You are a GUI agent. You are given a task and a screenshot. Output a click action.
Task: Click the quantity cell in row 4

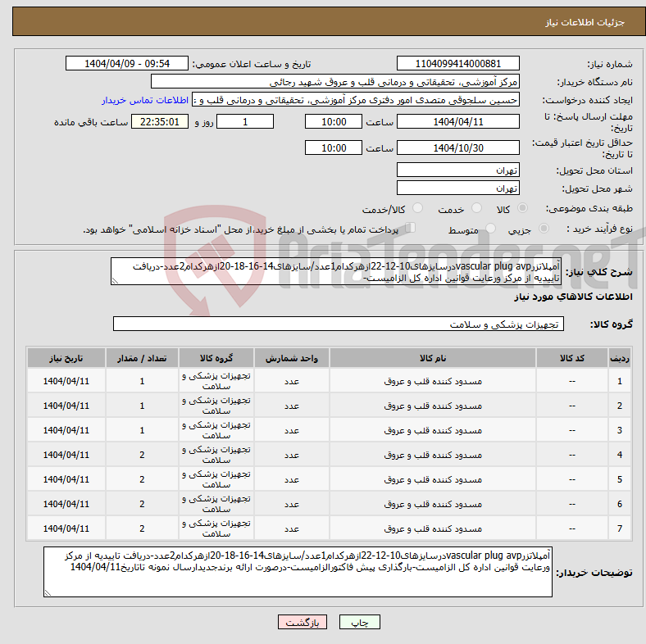coord(142,455)
